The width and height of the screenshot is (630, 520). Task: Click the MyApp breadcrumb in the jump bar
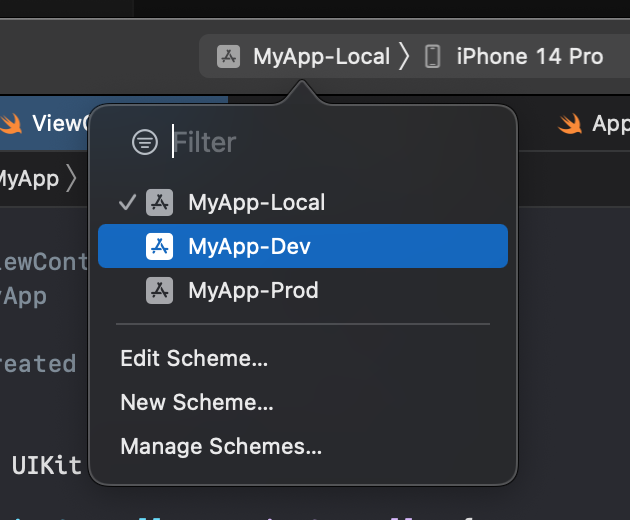tap(27, 179)
